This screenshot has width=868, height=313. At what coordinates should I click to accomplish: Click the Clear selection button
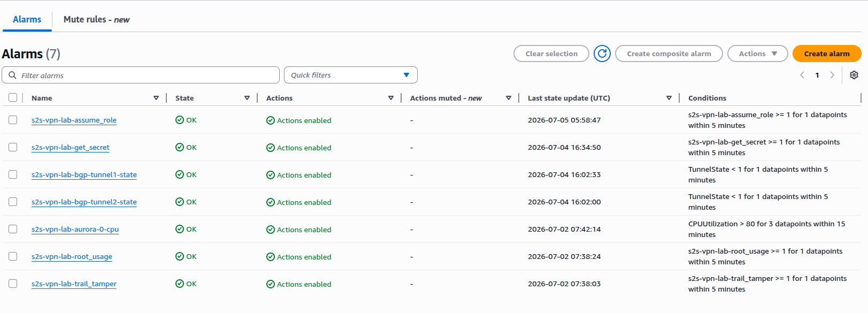click(x=551, y=54)
